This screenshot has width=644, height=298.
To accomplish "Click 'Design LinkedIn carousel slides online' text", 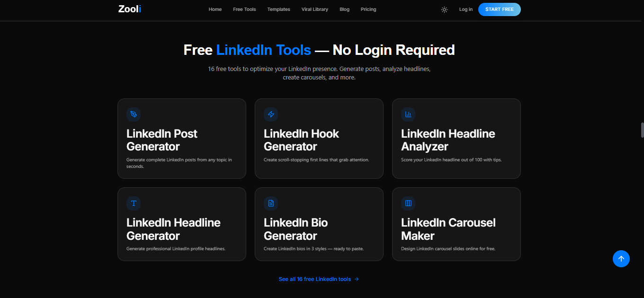I will point(448,249).
